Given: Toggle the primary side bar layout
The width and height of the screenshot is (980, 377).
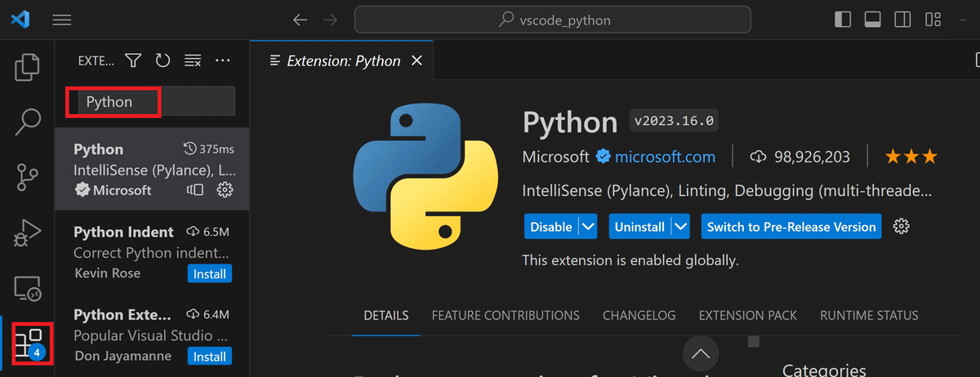Looking at the screenshot, I should point(843,19).
